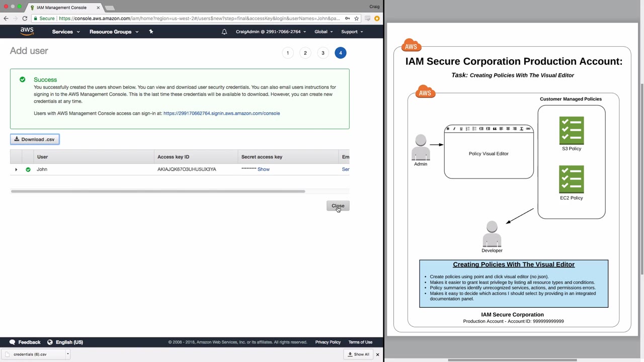Bookmark this page with the star icon

click(x=357, y=19)
